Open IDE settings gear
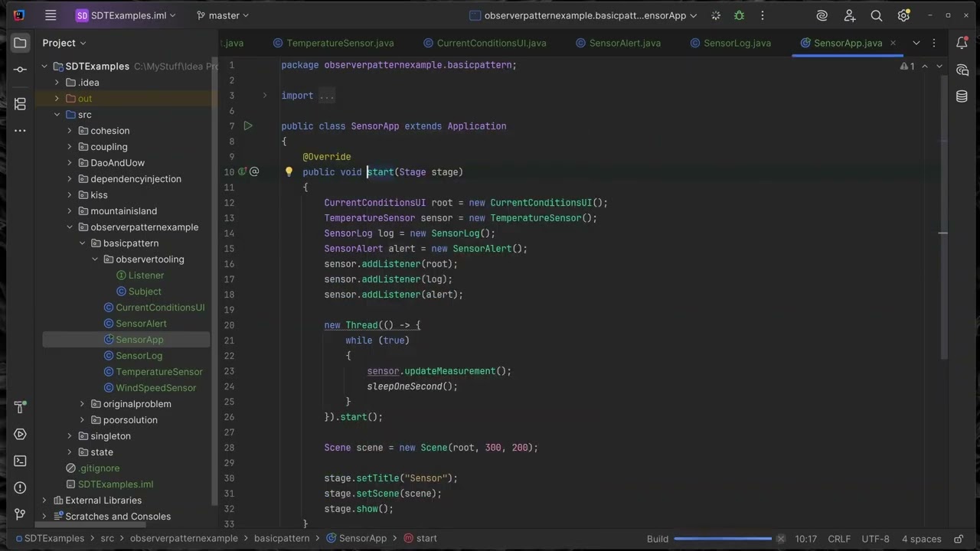980x551 pixels. coord(903,15)
